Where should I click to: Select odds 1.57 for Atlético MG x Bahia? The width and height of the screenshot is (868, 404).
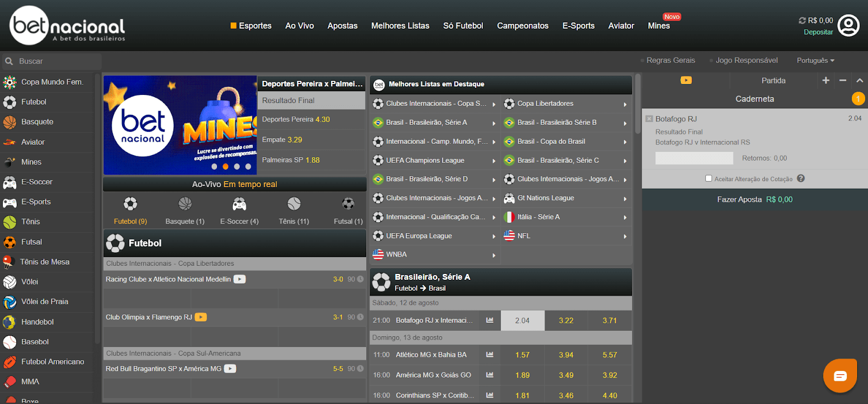(522, 355)
